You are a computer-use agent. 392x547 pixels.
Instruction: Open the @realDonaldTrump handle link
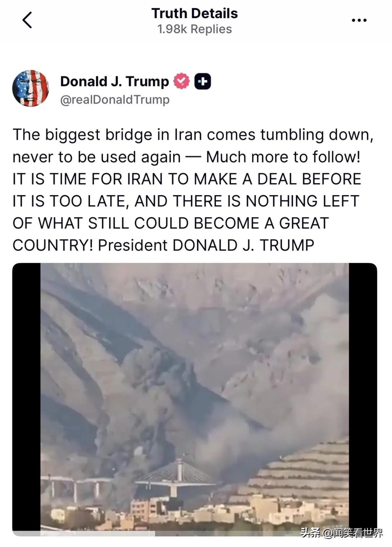115,100
